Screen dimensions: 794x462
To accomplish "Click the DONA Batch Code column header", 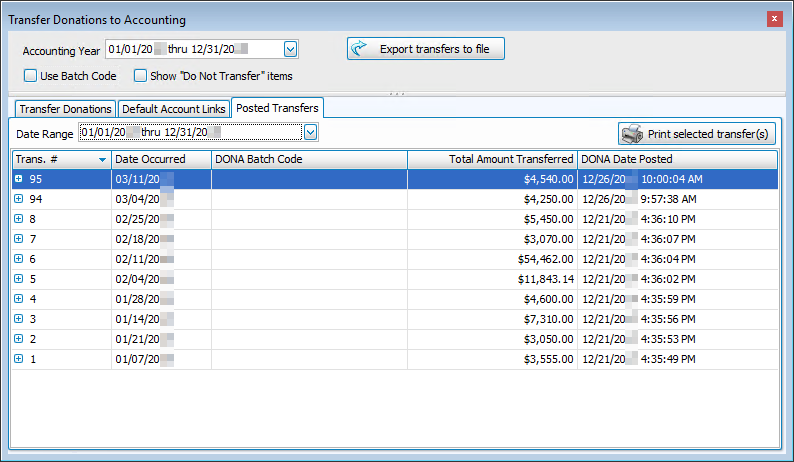I will (x=309, y=159).
